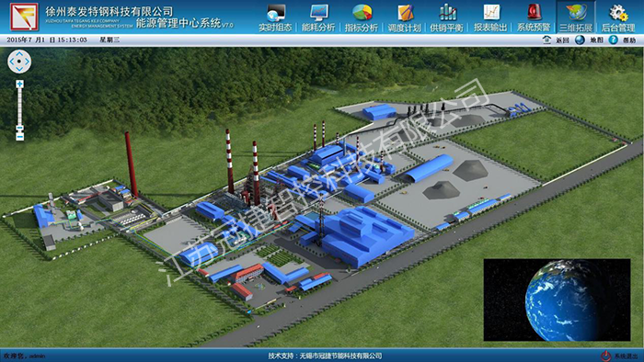The height and width of the screenshot is (362, 644).
Task: Open the 系统预警 red alarm icon
Action: click(534, 13)
